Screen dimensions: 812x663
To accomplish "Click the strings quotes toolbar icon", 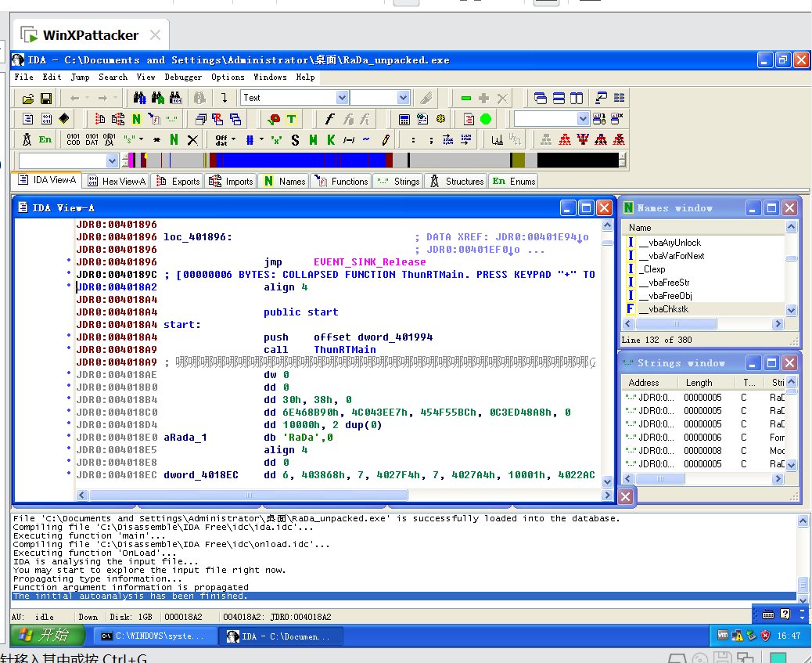I will pyautogui.click(x=171, y=119).
